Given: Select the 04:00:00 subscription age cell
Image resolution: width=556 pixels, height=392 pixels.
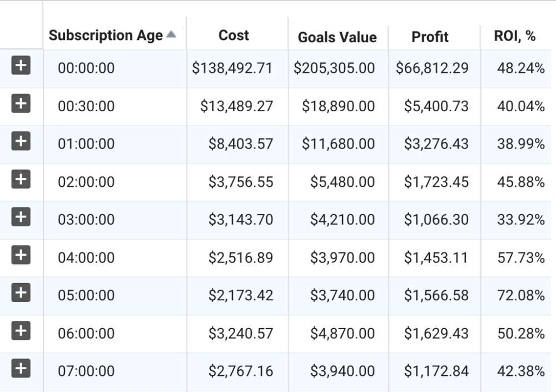Looking at the screenshot, I should pos(86,257).
